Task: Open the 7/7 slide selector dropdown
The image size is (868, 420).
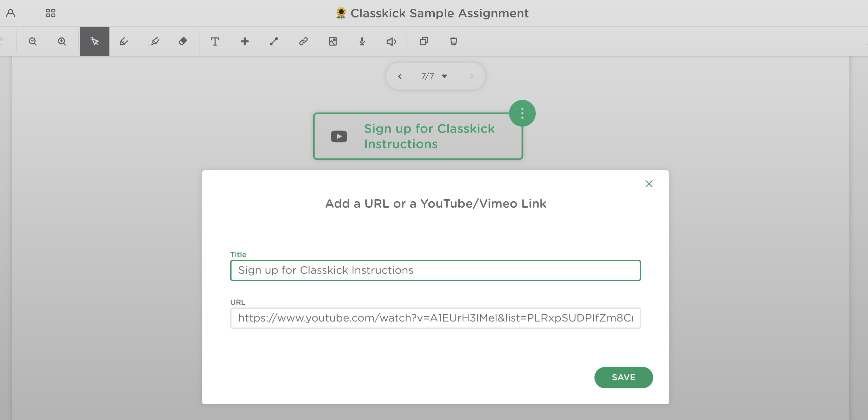Action: [434, 76]
